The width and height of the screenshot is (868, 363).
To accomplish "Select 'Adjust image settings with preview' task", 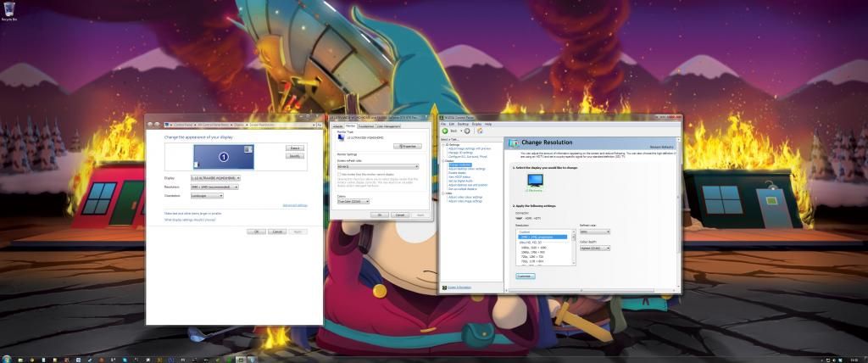I will 470,148.
